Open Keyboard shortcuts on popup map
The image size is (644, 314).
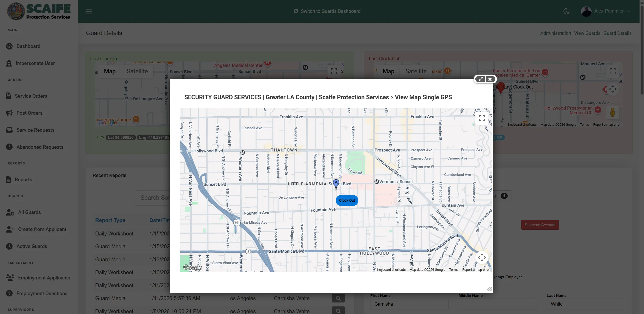click(391, 270)
